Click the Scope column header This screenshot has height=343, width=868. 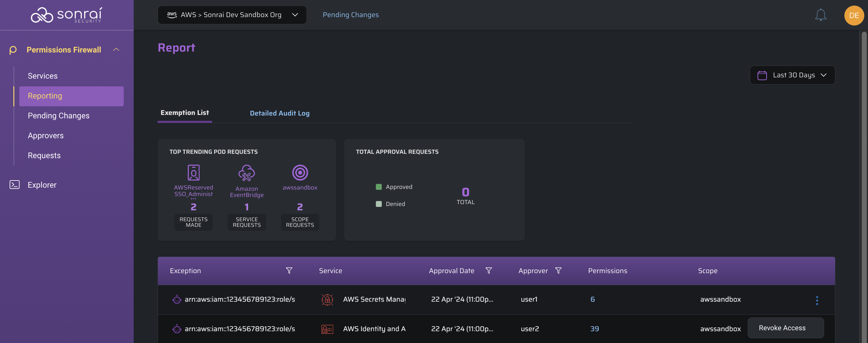(708, 271)
